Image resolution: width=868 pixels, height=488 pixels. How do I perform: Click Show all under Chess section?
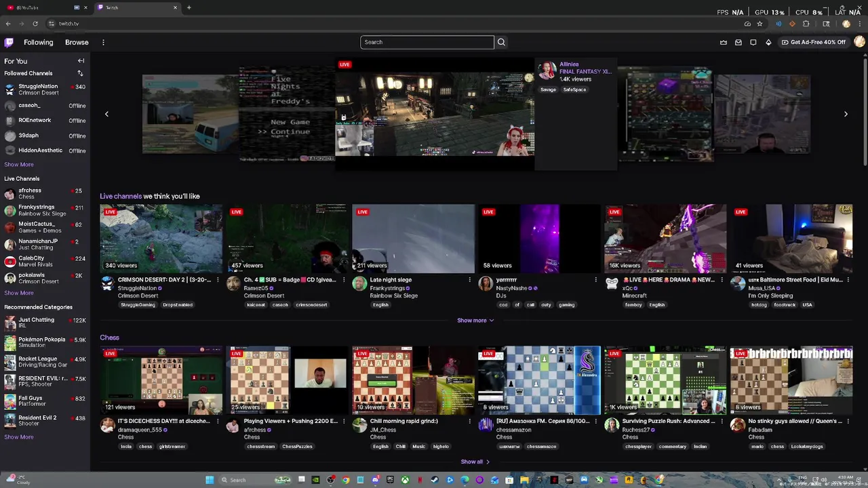475,462
